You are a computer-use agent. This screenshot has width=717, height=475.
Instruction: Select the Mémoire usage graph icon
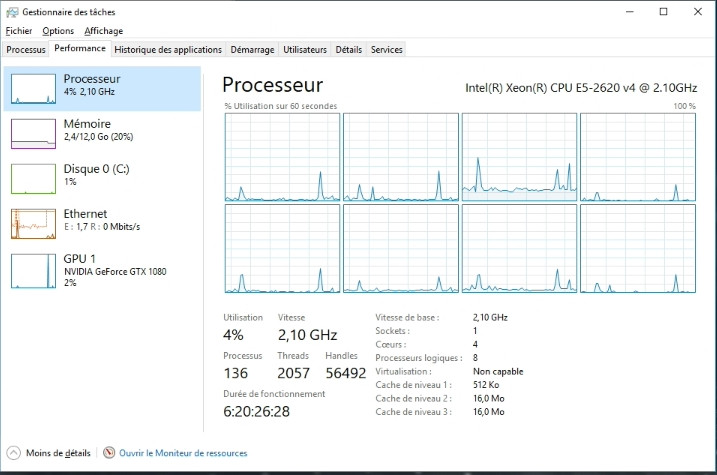(x=33, y=133)
